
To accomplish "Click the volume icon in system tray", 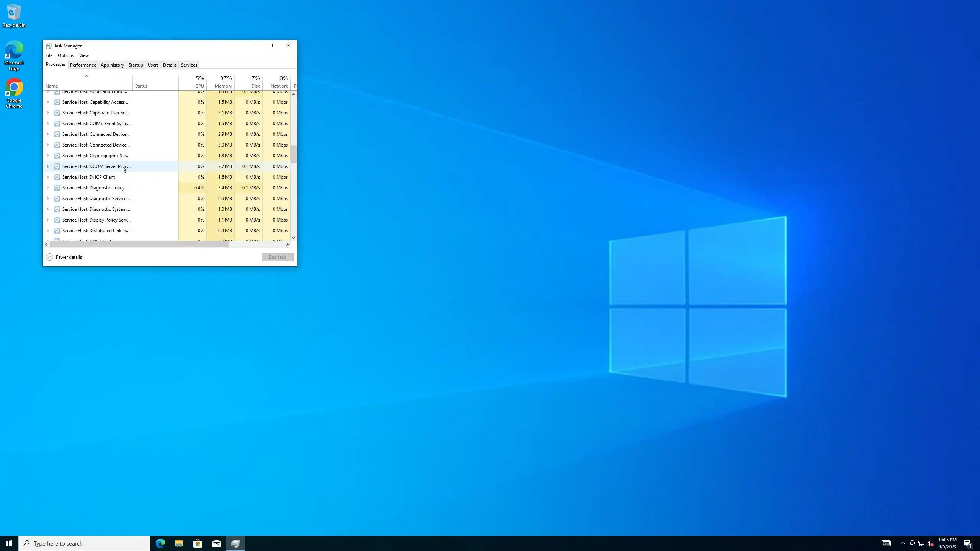I will pyautogui.click(x=931, y=543).
